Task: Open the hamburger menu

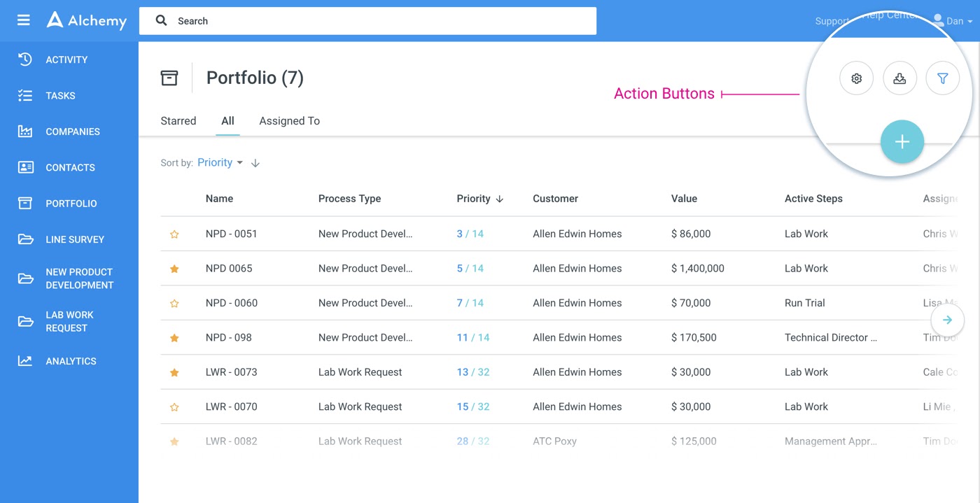Action: coord(24,20)
